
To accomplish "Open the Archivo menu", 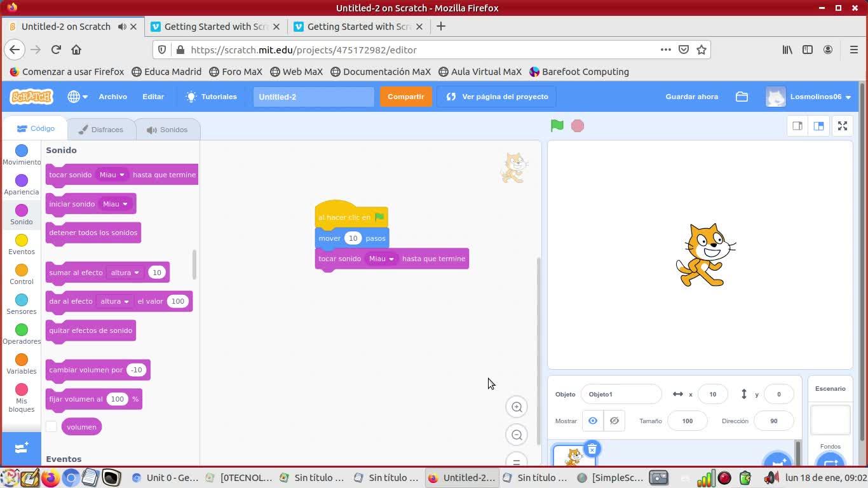I will 113,97.
